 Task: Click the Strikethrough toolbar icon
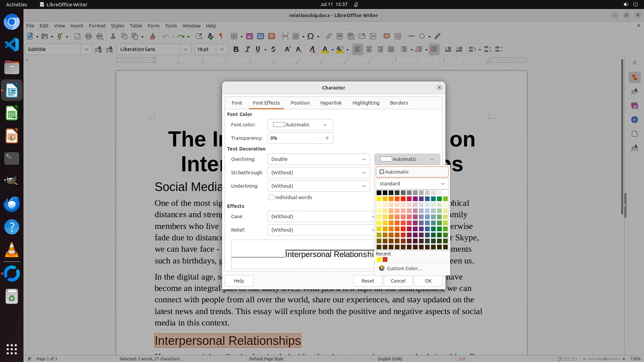point(273,49)
